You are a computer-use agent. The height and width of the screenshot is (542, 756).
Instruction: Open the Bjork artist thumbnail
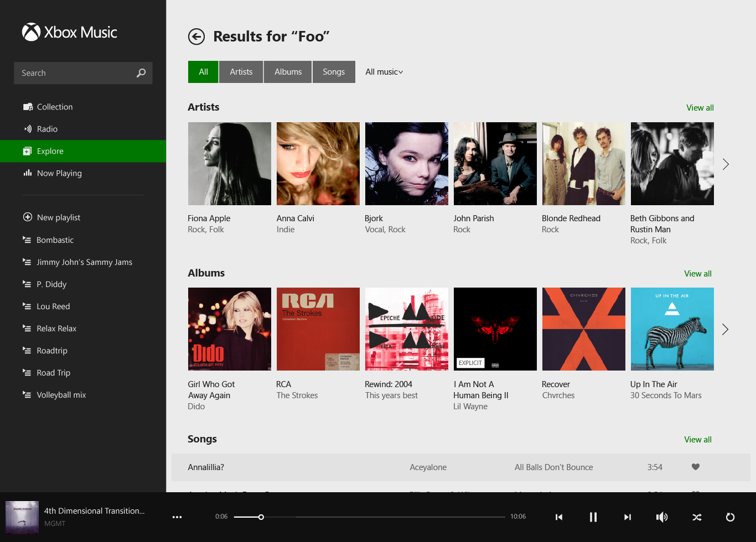pos(407,164)
